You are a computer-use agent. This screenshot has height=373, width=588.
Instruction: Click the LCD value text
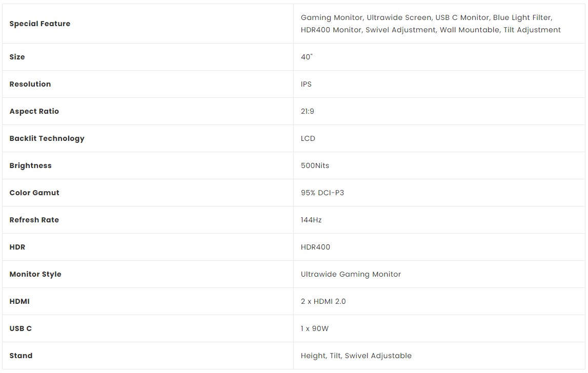click(308, 138)
